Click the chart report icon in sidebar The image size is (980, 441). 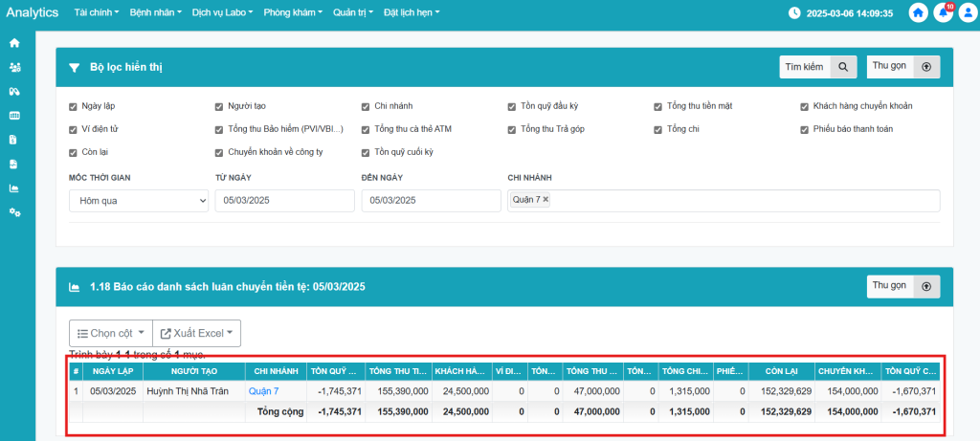pos(14,187)
